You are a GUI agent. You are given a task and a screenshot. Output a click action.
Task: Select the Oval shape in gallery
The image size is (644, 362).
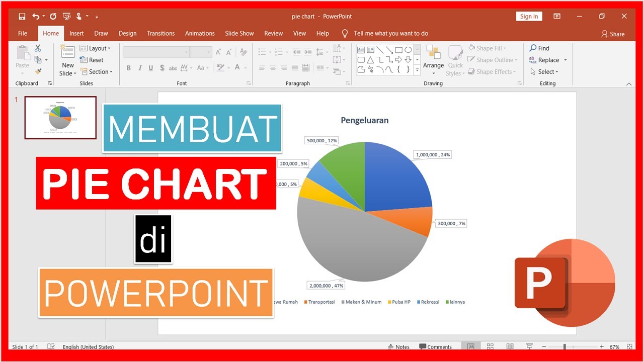click(408, 50)
